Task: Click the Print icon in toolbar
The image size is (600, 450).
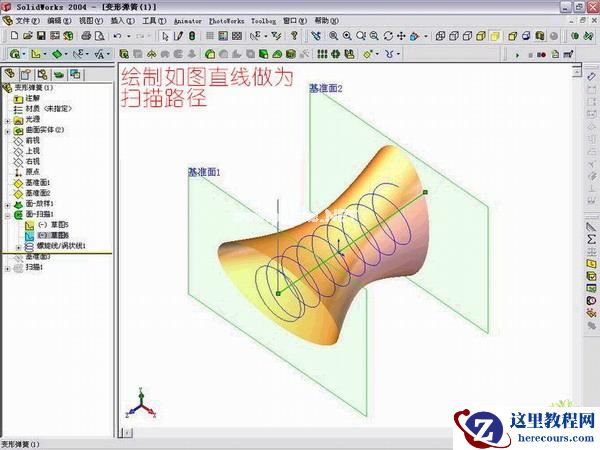Action: click(x=86, y=36)
